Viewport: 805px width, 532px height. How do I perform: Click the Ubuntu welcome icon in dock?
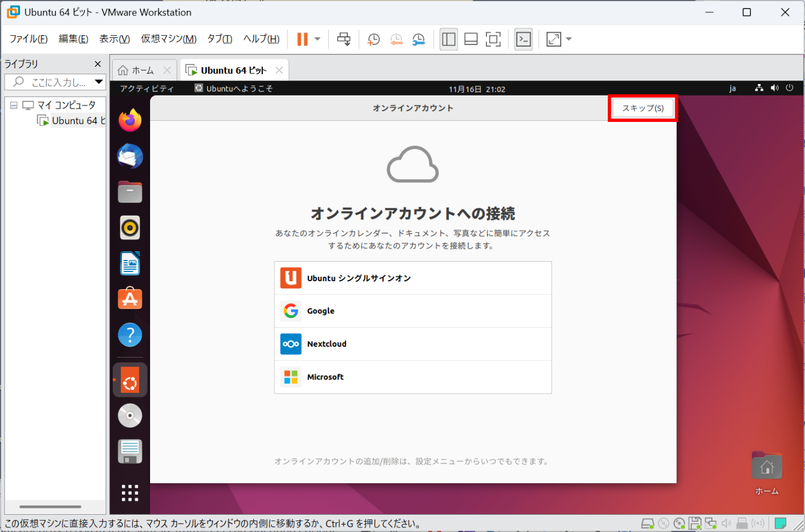[x=130, y=380]
